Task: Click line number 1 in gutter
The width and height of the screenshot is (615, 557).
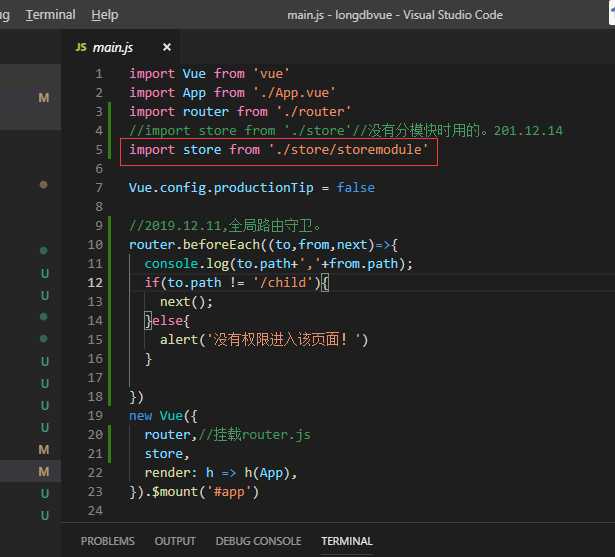Action: click(x=99, y=74)
